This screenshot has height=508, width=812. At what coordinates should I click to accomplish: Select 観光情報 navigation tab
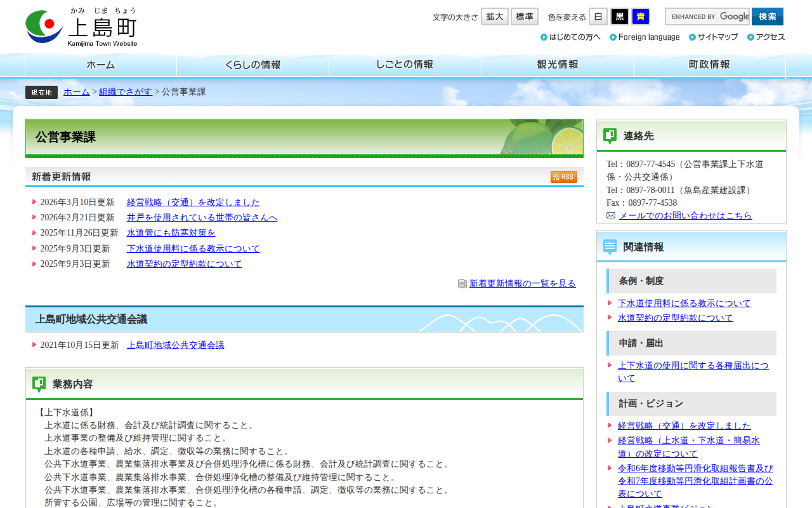tap(558, 65)
